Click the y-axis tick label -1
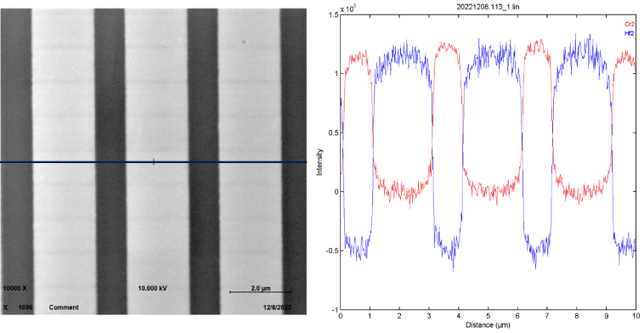 click(x=334, y=309)
